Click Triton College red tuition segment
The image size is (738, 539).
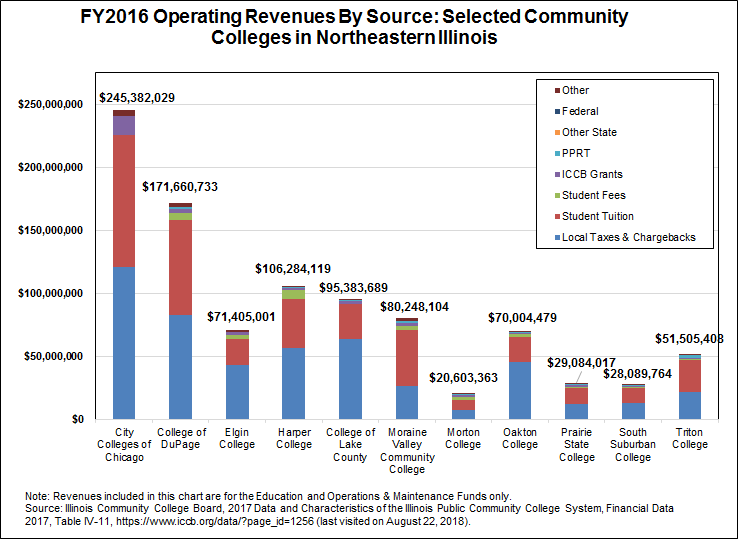690,377
